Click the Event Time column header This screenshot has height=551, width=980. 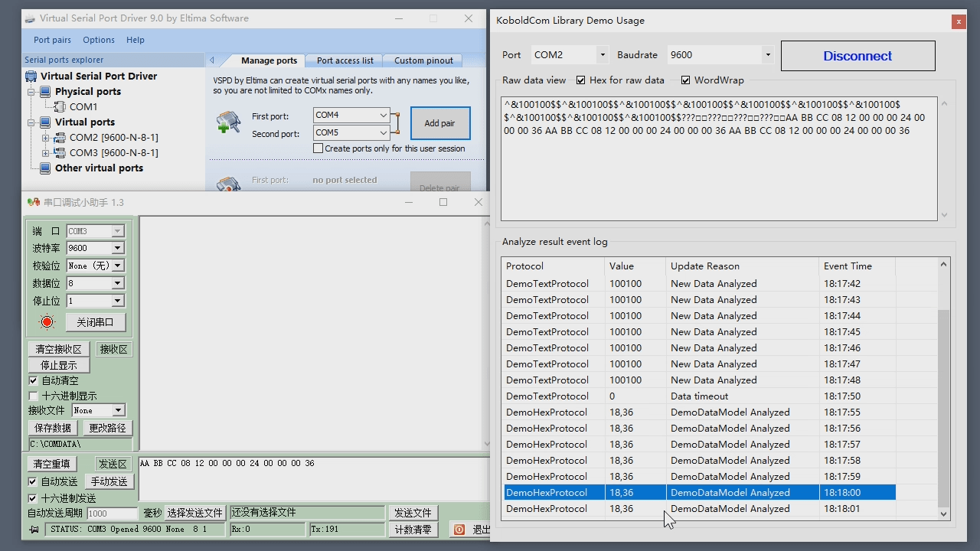tap(857, 266)
